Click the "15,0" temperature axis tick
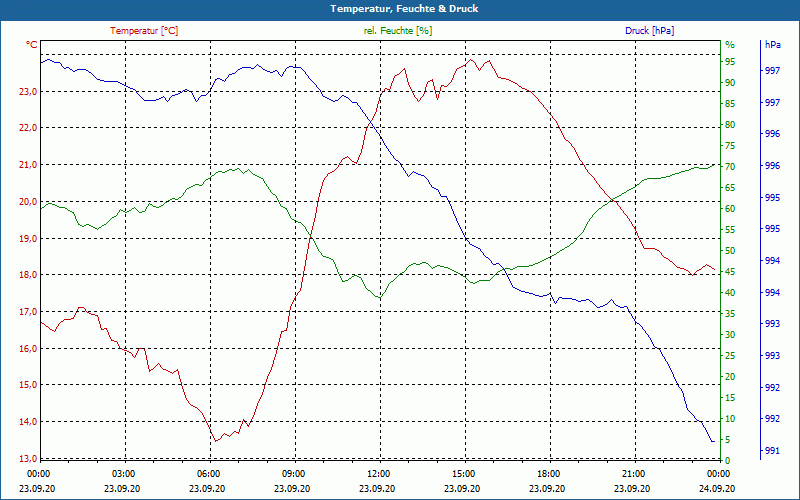The width and height of the screenshot is (800, 500). coord(29,385)
